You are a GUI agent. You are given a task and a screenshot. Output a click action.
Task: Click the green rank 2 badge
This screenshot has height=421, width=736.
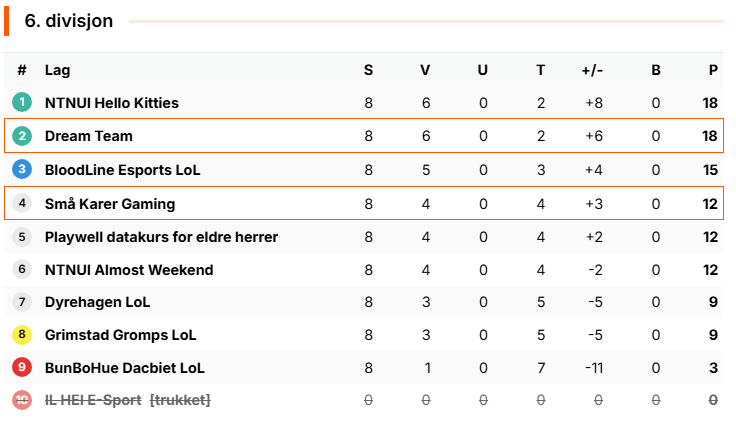22,136
